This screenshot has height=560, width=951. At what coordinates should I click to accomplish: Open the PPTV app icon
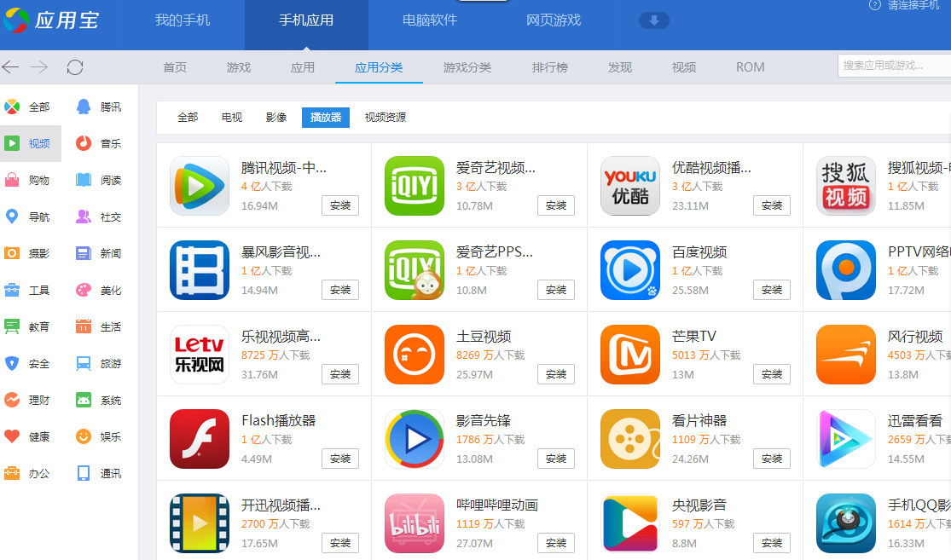[846, 270]
